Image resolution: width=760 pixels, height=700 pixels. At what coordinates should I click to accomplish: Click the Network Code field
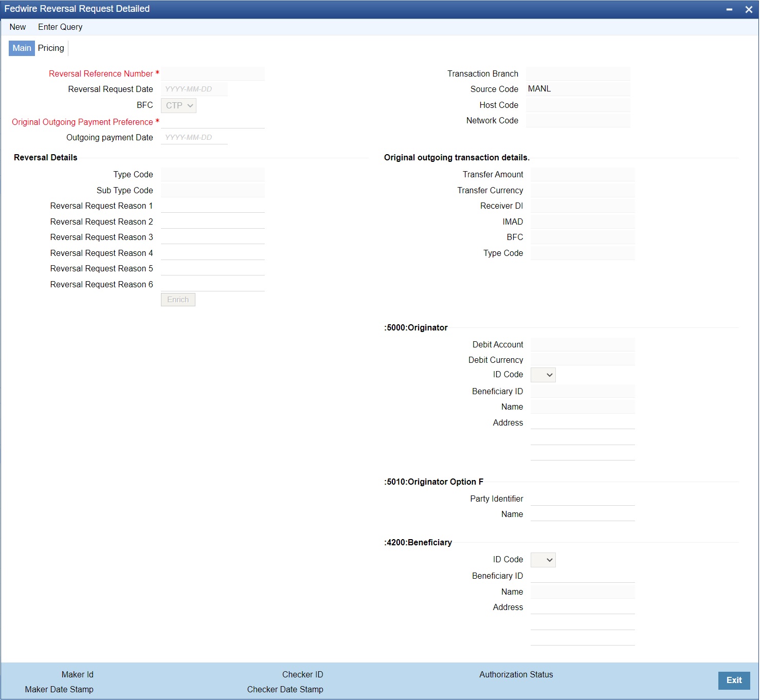[578, 120]
